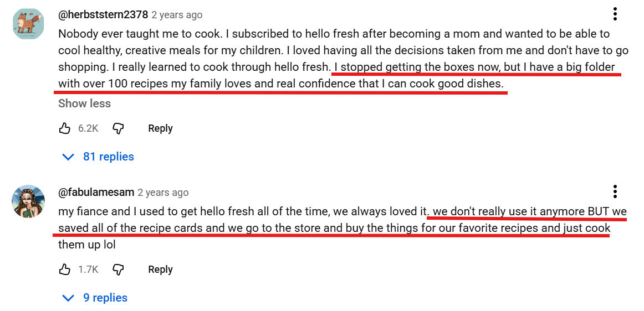Click the timestamp next to @fabulamesam
This screenshot has height=311, width=644.
pyautogui.click(x=163, y=193)
